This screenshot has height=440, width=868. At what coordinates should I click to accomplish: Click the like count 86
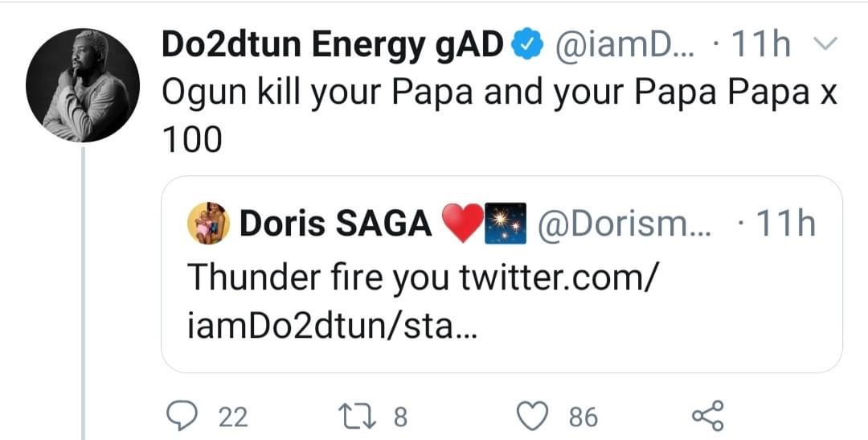tap(583, 416)
